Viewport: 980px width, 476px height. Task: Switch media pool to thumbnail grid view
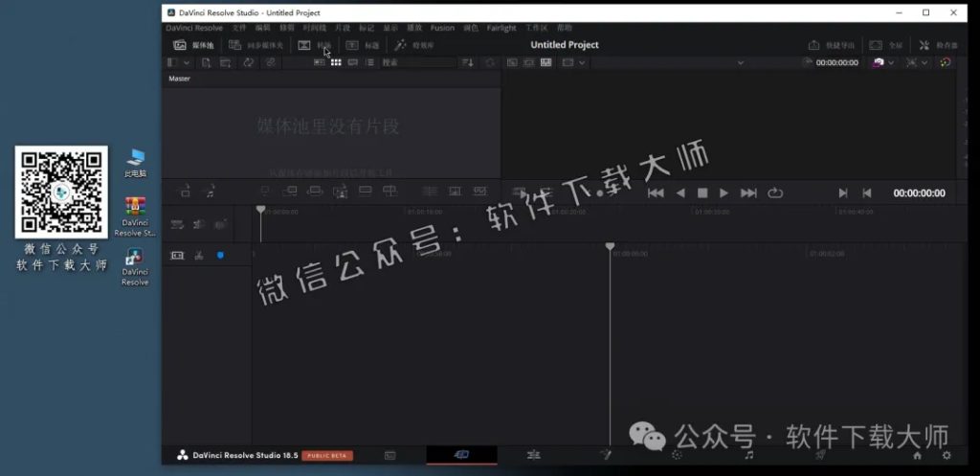(x=336, y=62)
